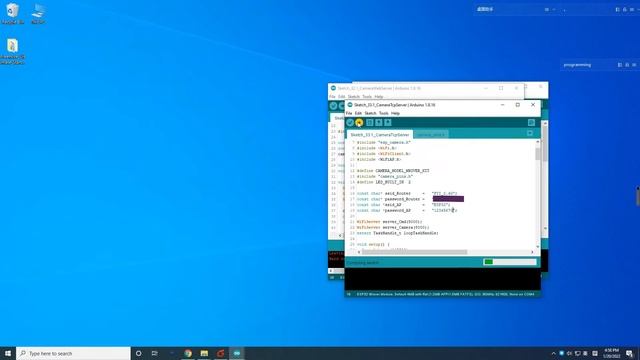Screen dimensions: 640x360
Task: Select the zip file desktop icon
Action: pyautogui.click(x=13, y=51)
